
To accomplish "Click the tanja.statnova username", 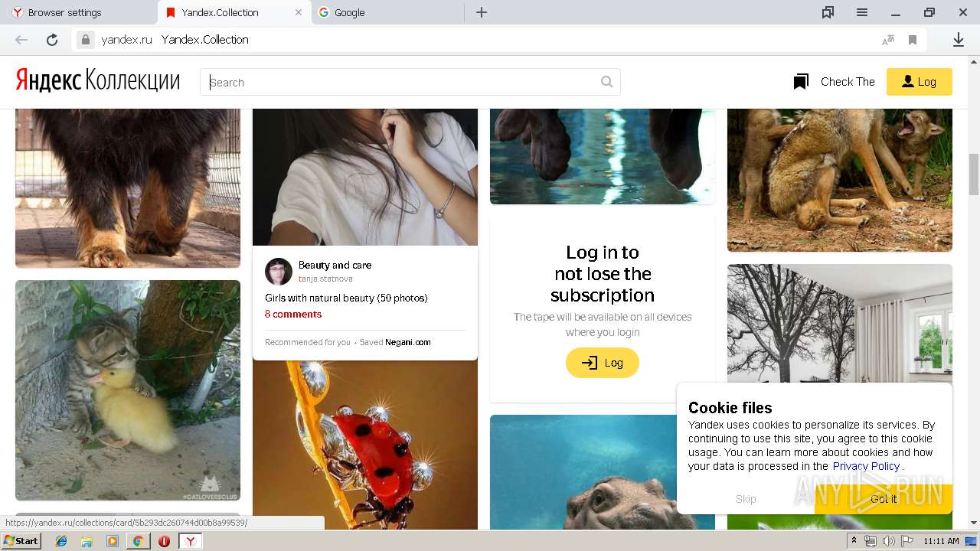I will pyautogui.click(x=325, y=279).
